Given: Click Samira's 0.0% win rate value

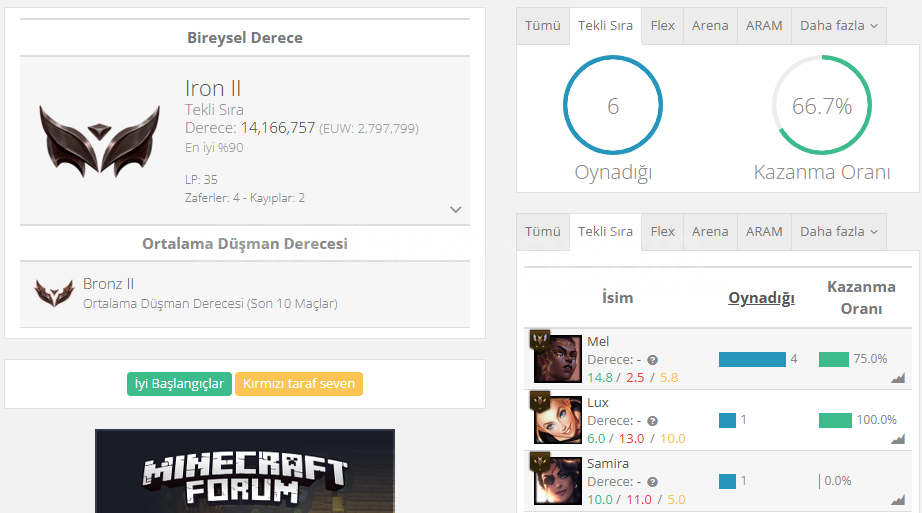Looking at the screenshot, I should pos(837,481).
